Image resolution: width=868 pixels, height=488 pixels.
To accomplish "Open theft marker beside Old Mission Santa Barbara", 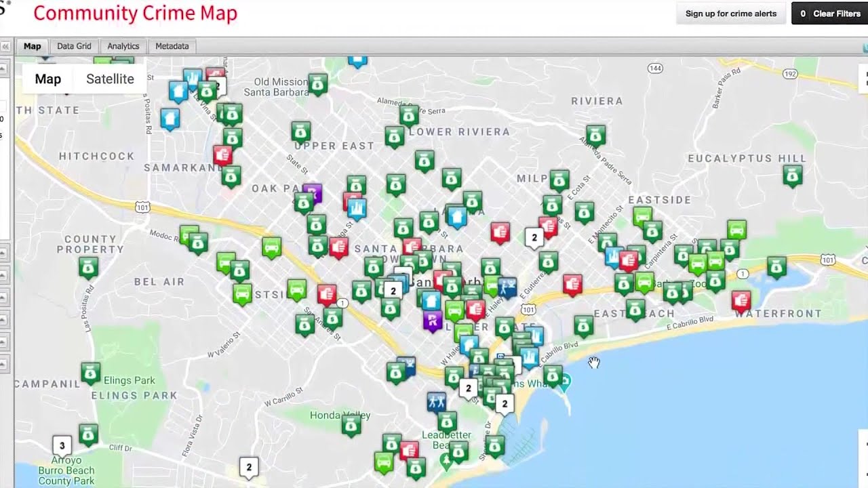I will 318,84.
